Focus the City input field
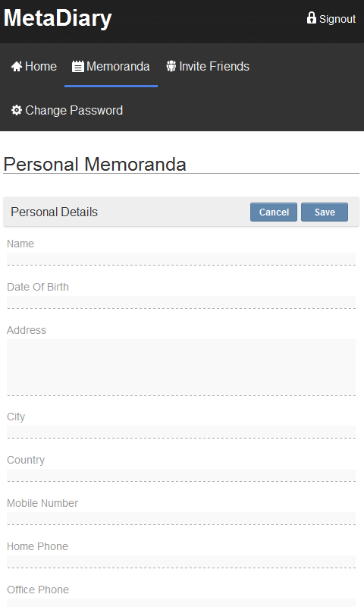Screen dimensions: 364x607 click(x=181, y=432)
